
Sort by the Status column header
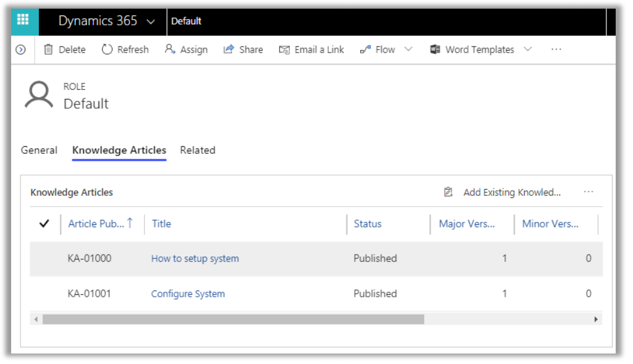coord(368,224)
